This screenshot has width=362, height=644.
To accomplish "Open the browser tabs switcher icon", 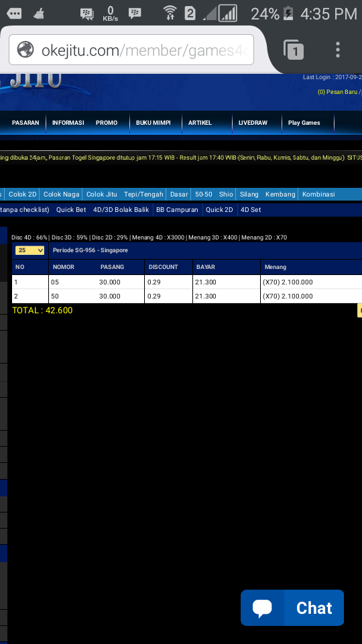I will (x=293, y=50).
